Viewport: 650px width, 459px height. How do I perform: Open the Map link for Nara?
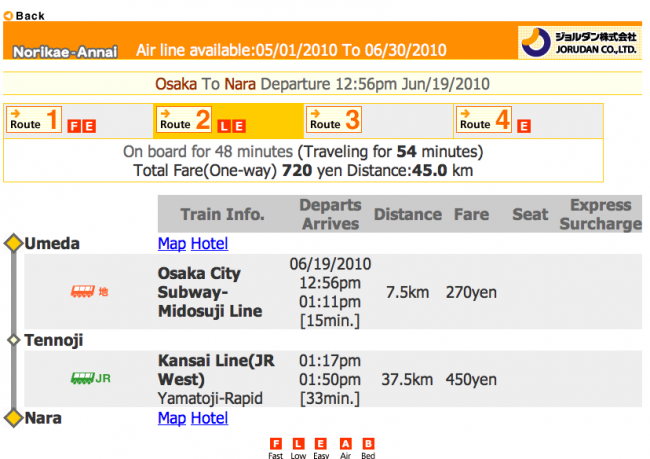point(172,418)
